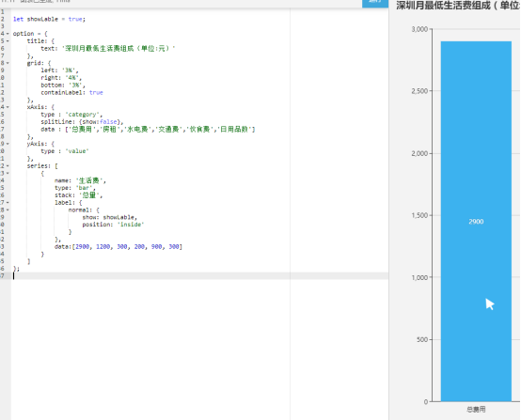Click the 2900 label inside the bar

pos(476,222)
